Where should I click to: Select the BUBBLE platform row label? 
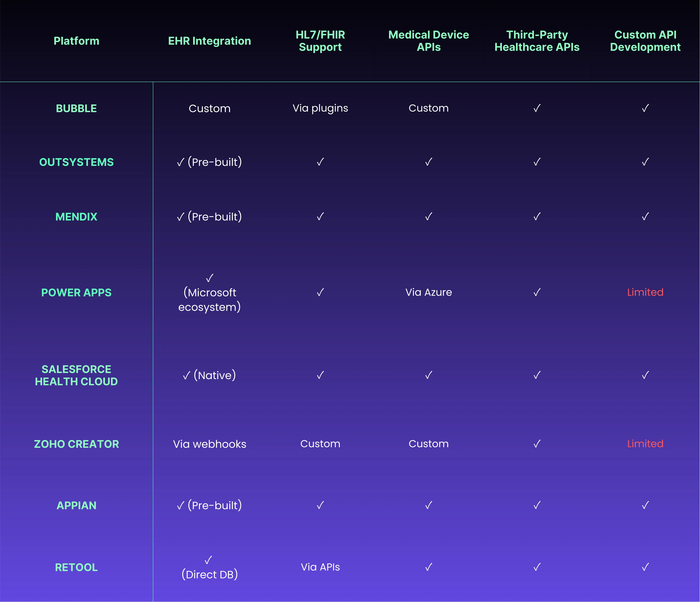(76, 108)
